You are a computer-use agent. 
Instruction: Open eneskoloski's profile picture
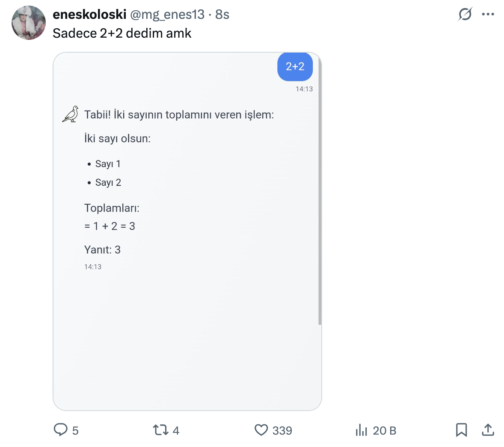point(29,23)
